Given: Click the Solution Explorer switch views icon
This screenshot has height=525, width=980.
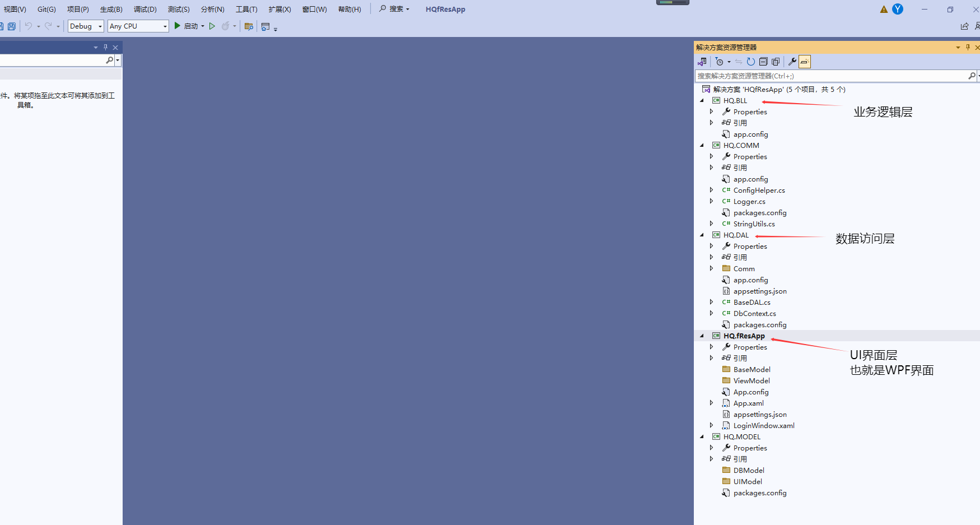Looking at the screenshot, I should [x=702, y=62].
